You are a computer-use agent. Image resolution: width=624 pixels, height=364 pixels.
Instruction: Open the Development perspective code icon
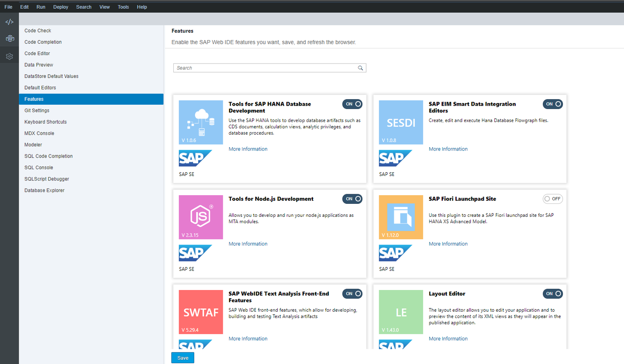click(9, 22)
